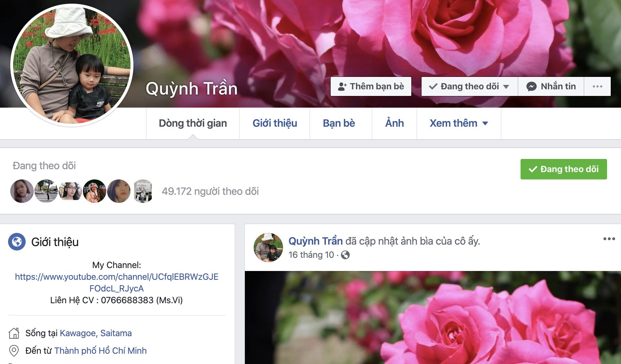
Task: Click the large profile picture
Action: 72,66
